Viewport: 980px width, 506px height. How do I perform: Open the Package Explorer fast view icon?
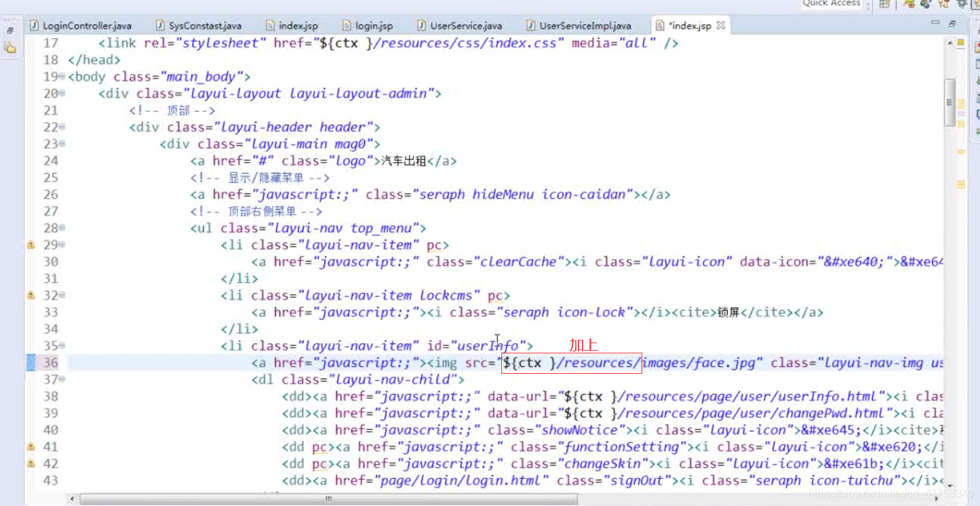click(9, 47)
